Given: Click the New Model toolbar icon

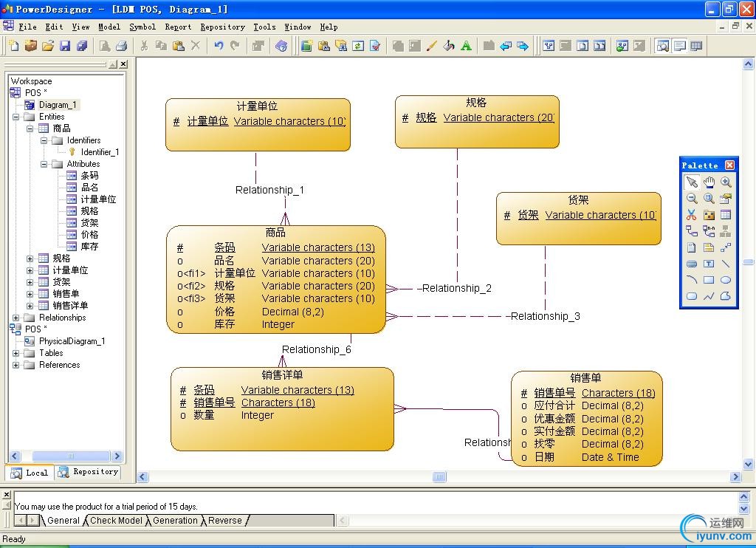Looking at the screenshot, I should tap(14, 46).
